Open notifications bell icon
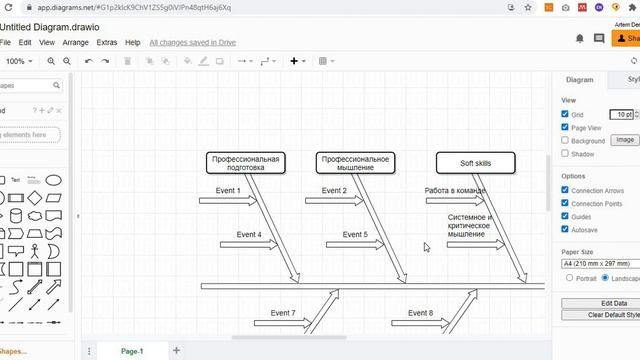 [x=580, y=38]
